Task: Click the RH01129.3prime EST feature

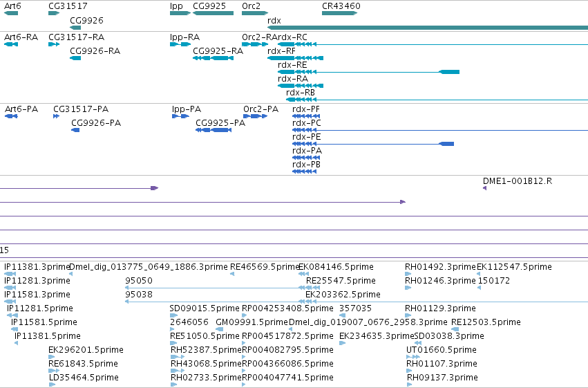Action: point(408,315)
